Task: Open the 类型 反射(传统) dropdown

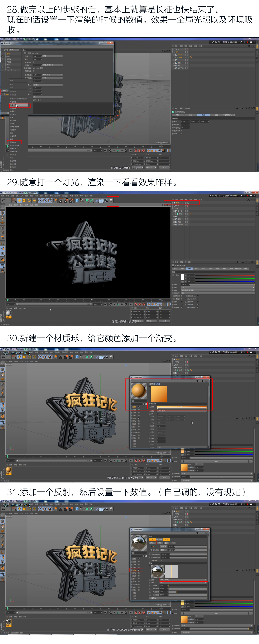Action: (183, 579)
